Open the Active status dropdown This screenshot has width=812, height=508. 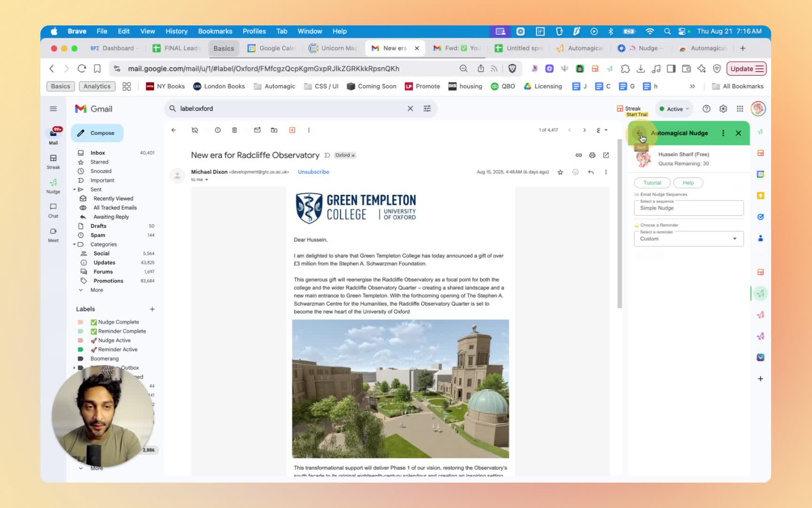click(674, 109)
